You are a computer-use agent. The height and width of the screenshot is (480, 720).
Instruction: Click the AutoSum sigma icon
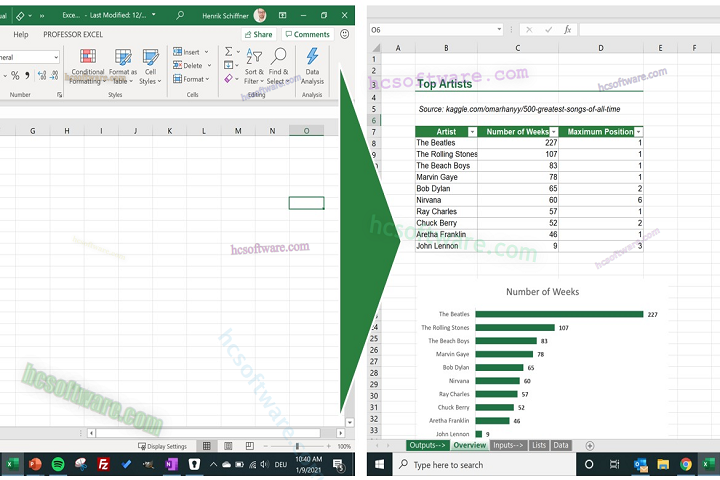point(228,51)
